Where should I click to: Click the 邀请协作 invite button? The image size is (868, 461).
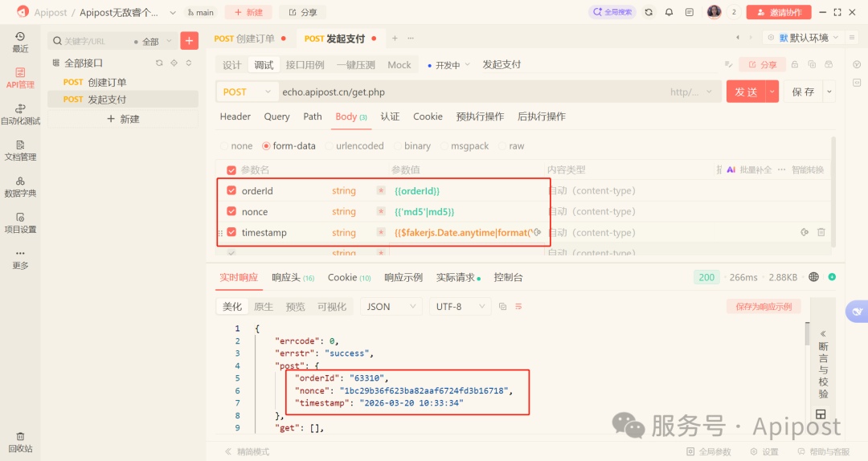779,12
